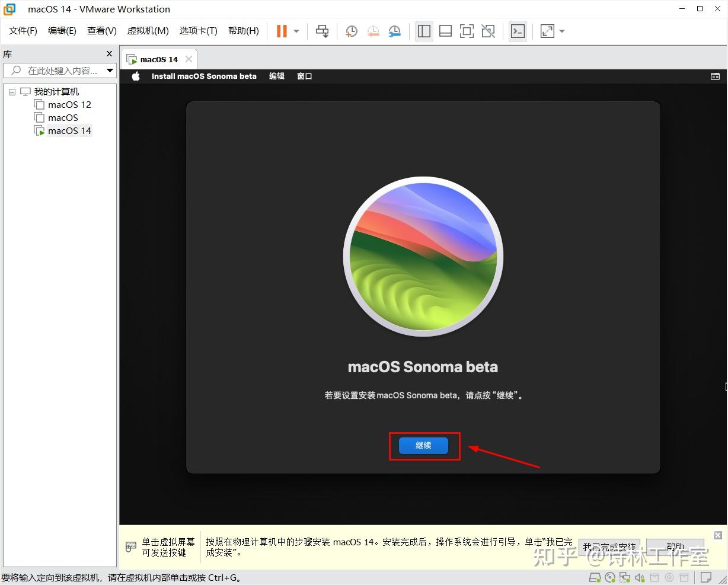This screenshot has width=728, height=585.
Task: Click the macOS Sonoma artwork image
Action: [423, 257]
